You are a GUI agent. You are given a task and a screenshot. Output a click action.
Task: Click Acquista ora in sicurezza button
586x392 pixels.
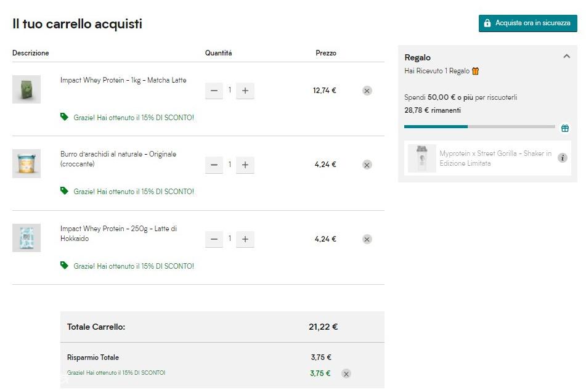coord(527,23)
